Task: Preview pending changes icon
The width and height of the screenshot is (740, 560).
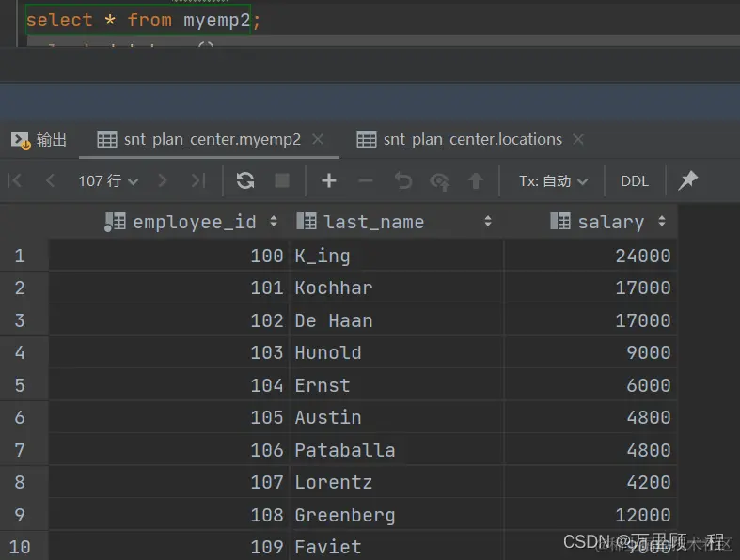Action: tap(440, 181)
